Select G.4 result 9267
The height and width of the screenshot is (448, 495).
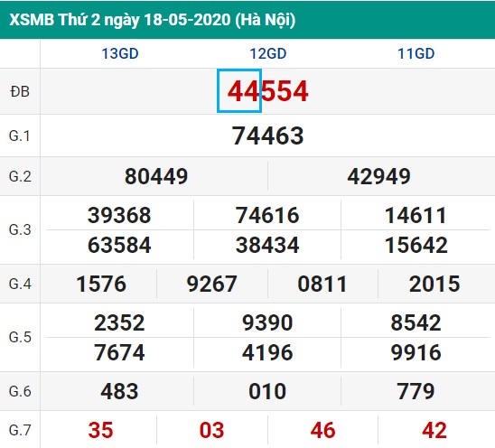coord(212,284)
